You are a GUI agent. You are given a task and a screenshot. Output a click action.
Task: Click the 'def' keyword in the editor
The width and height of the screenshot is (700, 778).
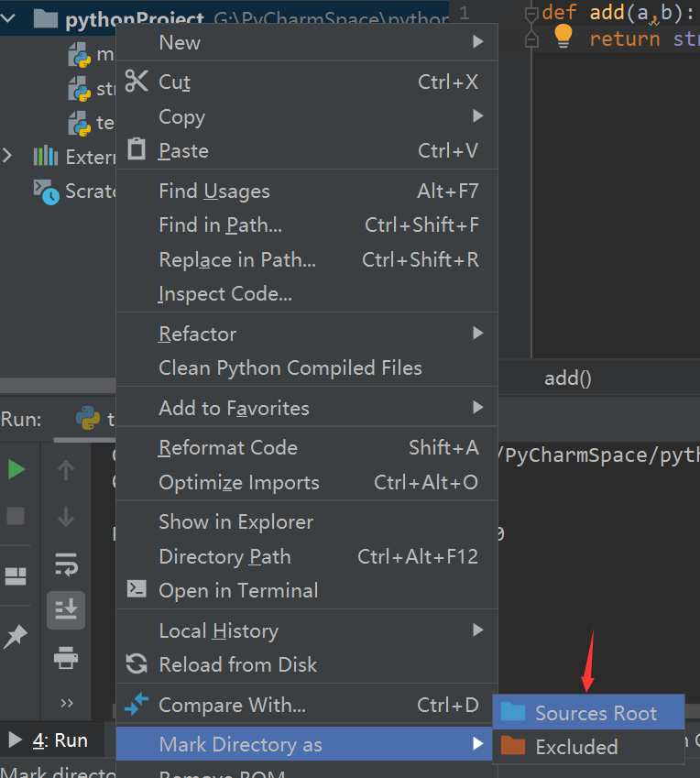click(559, 12)
